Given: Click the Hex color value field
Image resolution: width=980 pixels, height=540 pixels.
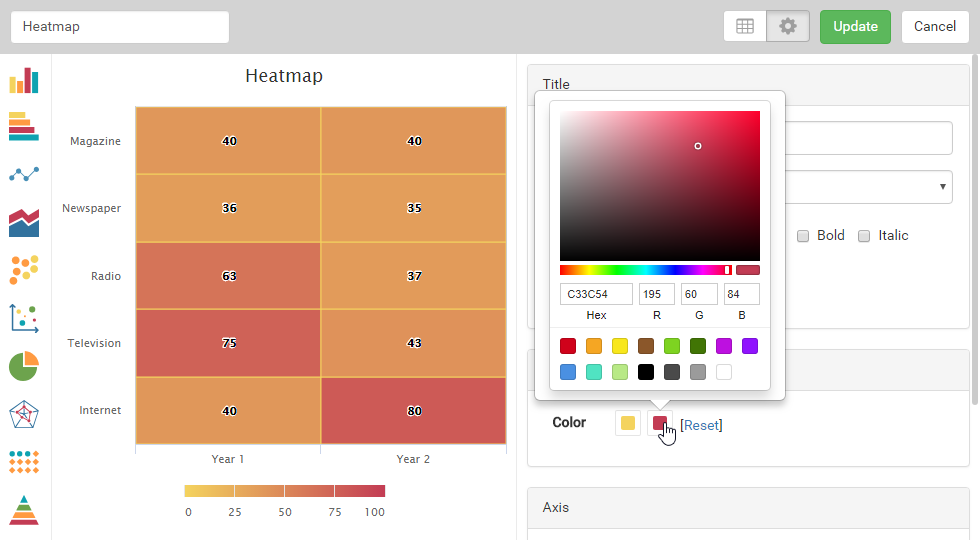Looking at the screenshot, I should [596, 294].
